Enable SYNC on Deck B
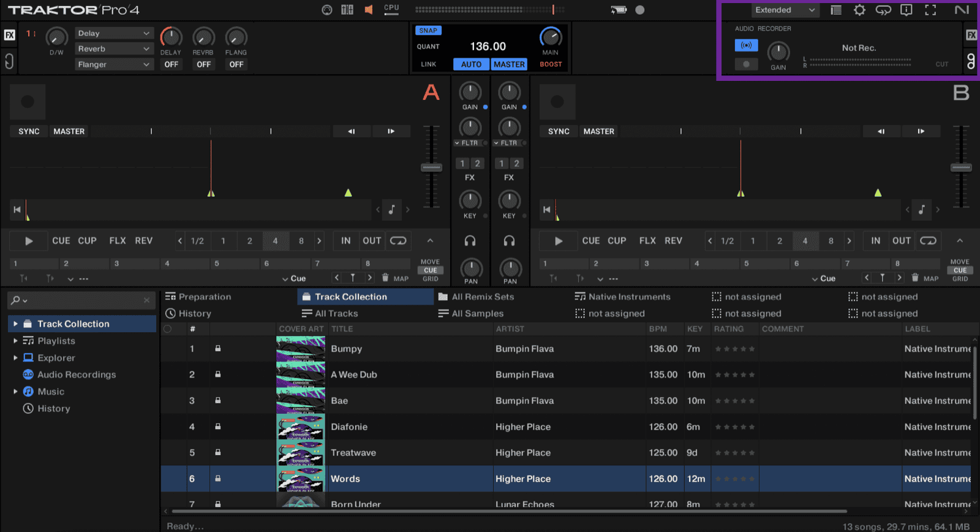 (559, 131)
